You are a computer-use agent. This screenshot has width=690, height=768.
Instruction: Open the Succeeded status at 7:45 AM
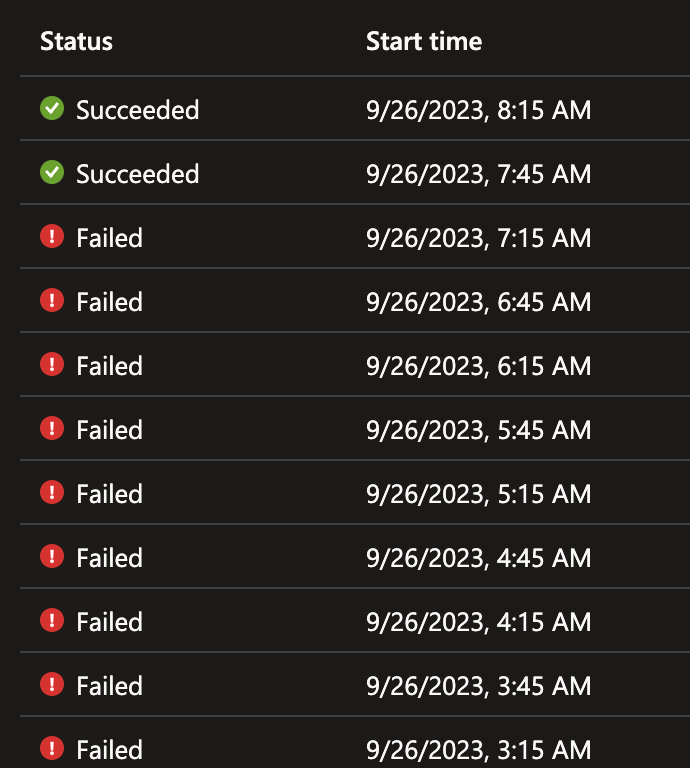(138, 174)
